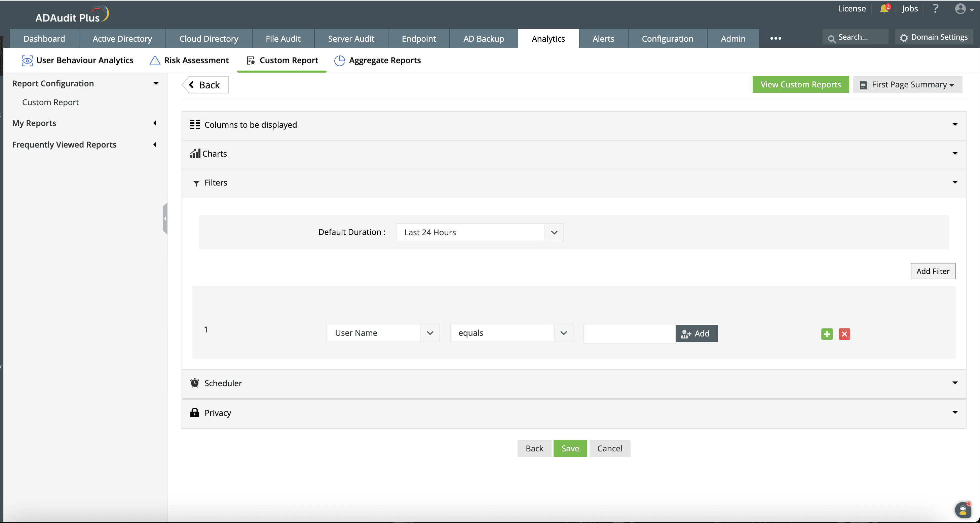Click the search magnifier icon
The height and width of the screenshot is (523, 980).
[x=832, y=38]
